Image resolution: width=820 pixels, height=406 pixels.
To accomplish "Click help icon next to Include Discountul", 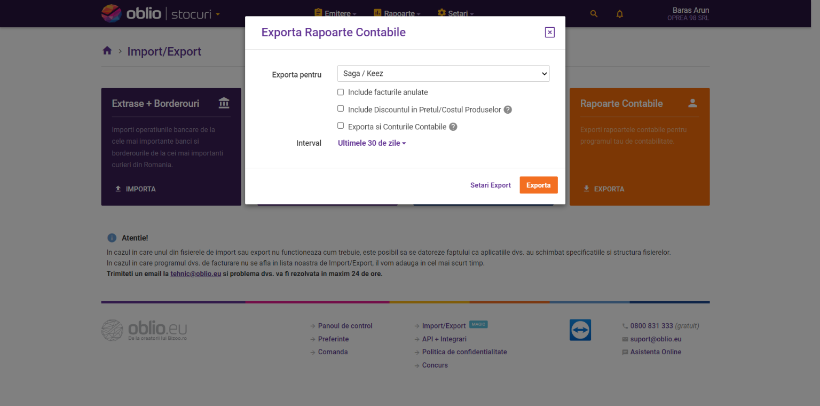I will (508, 109).
